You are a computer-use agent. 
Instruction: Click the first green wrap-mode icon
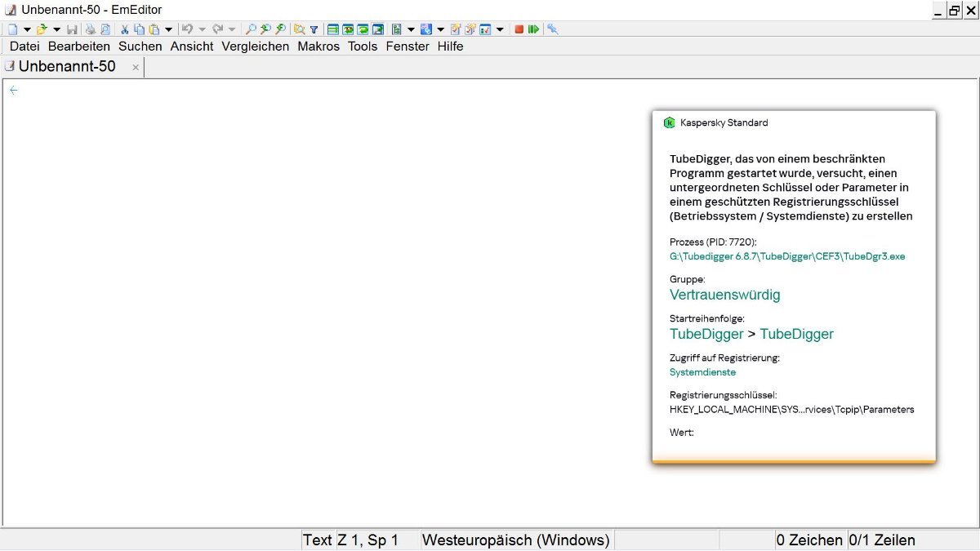pyautogui.click(x=333, y=29)
